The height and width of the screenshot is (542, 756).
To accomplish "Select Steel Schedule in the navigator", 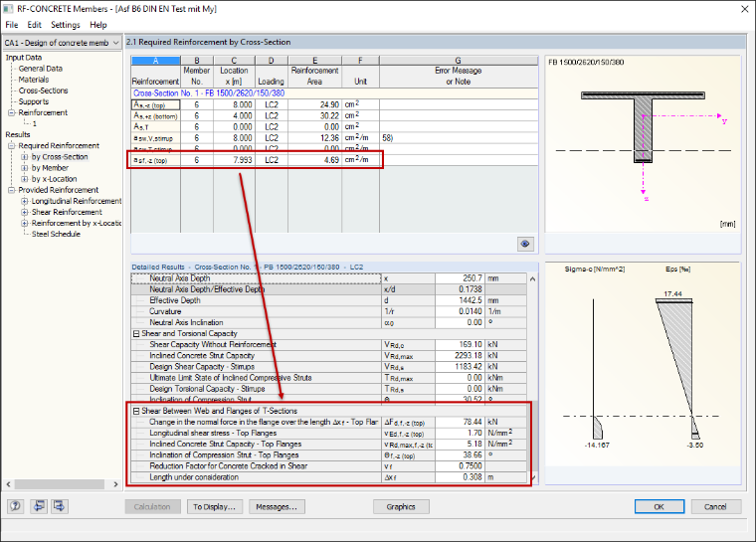I will point(56,234).
